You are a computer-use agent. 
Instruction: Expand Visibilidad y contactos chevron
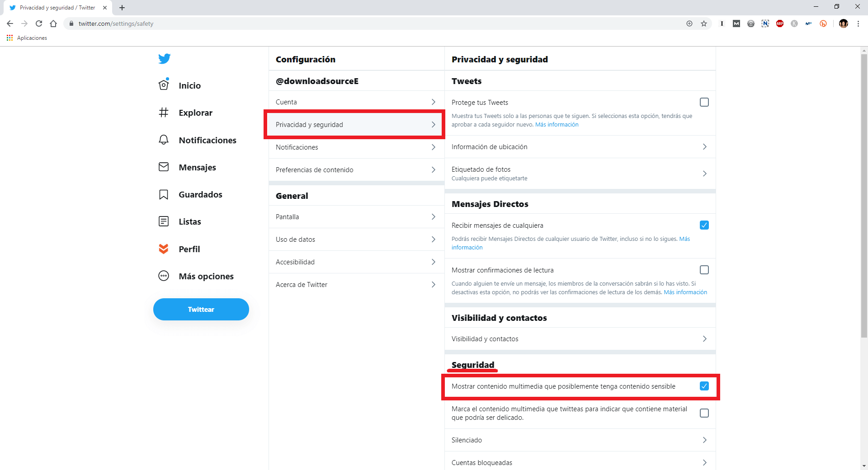704,339
